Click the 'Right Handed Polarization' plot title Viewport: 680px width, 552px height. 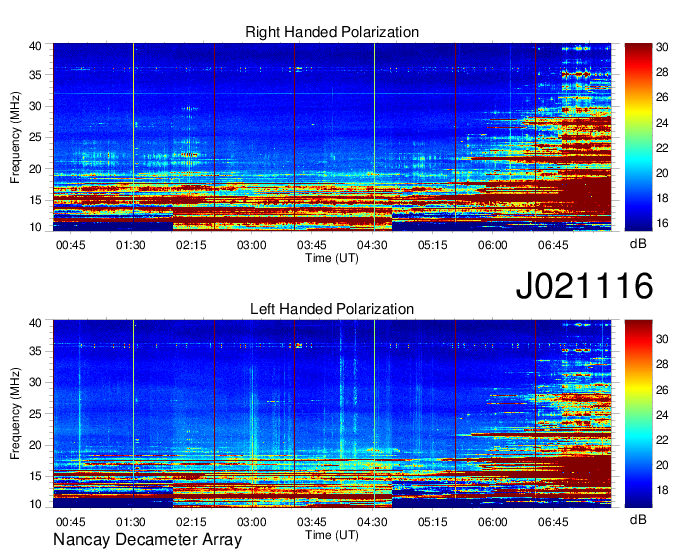coord(332,32)
